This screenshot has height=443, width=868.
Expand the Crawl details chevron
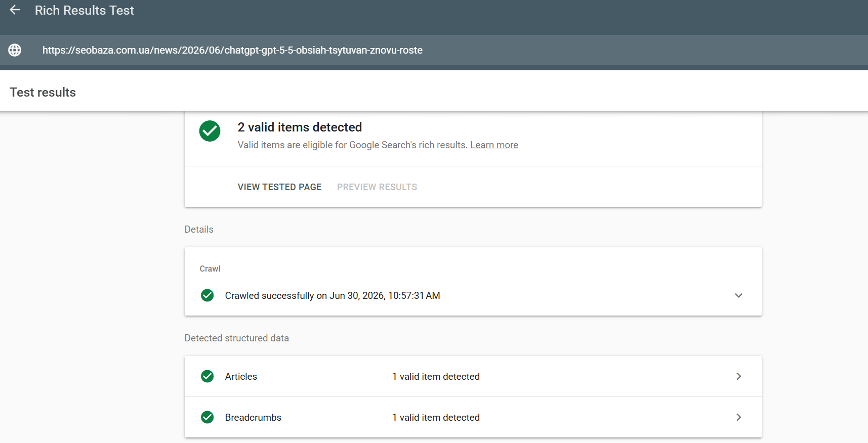[738, 295]
